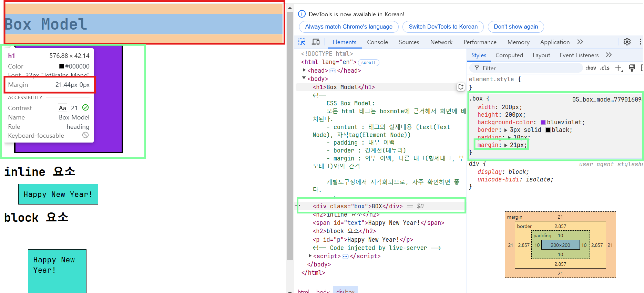
Task: Click the black border color swatch
Action: point(548,130)
